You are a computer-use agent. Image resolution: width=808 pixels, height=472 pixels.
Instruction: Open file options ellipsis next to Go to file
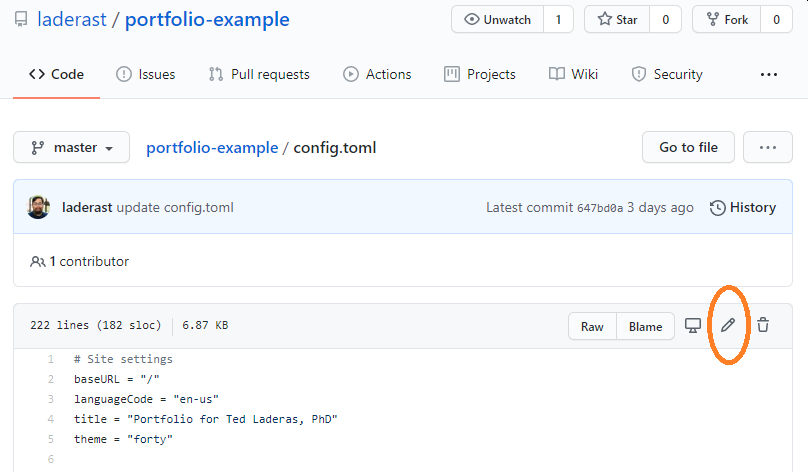point(768,147)
